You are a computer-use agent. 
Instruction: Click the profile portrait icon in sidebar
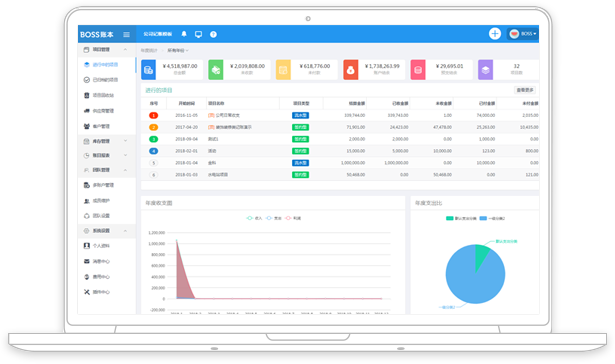pyautogui.click(x=87, y=246)
